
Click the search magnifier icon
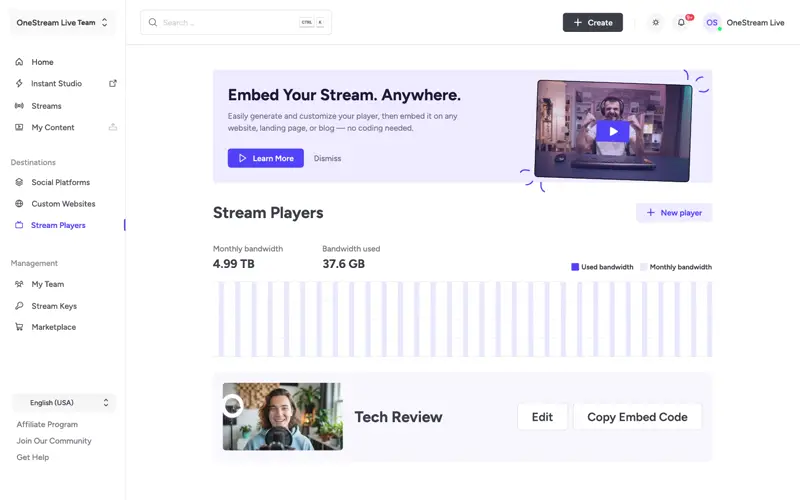click(x=153, y=22)
